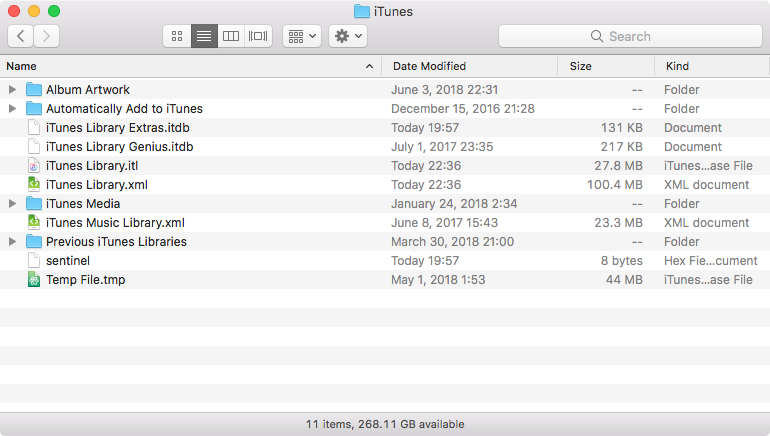The image size is (770, 436).
Task: Select the iTunes Library.itl name
Action: tap(92, 165)
